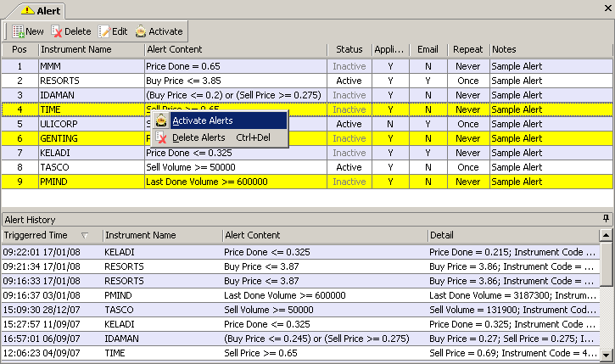Click the Alert History panel title
Viewport: 615px width, 364px height.
coord(30,220)
